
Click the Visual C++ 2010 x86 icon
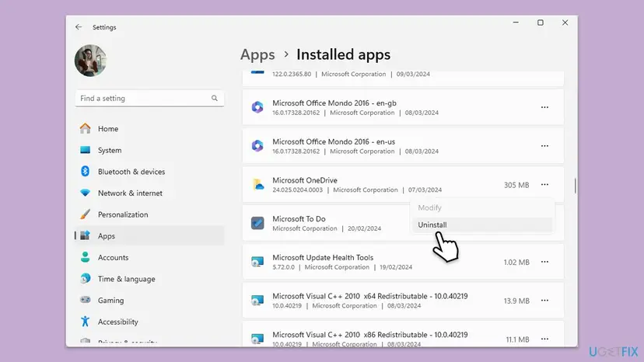pos(257,339)
